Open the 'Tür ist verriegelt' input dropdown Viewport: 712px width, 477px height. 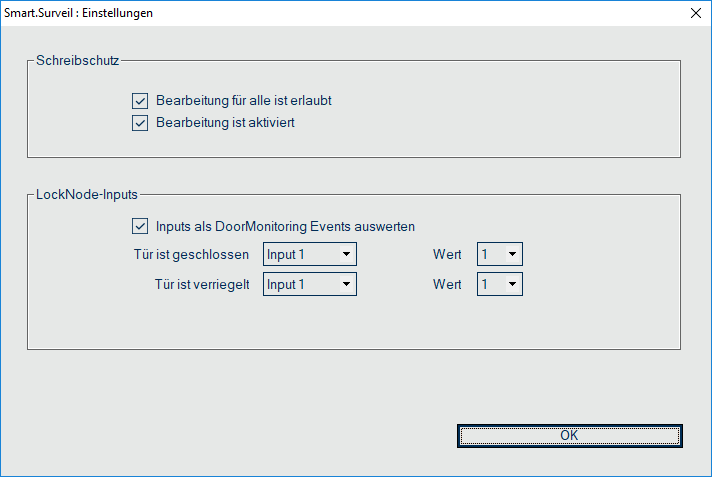click(309, 285)
